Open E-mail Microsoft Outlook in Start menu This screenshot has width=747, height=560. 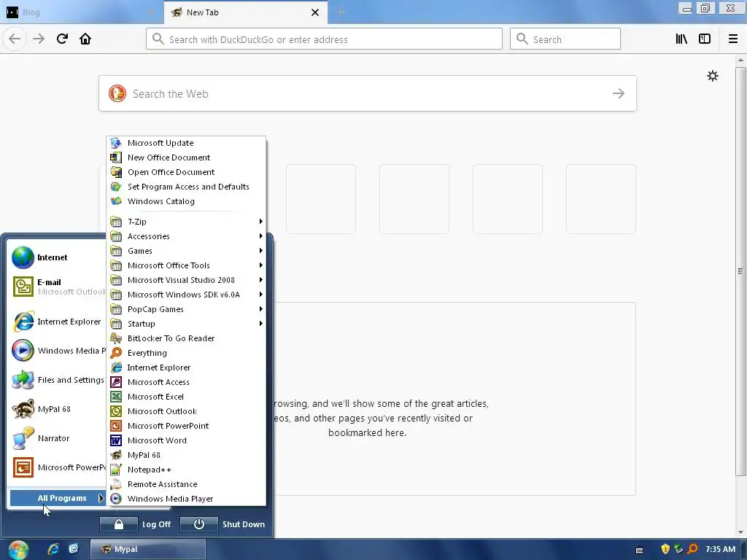click(56, 287)
